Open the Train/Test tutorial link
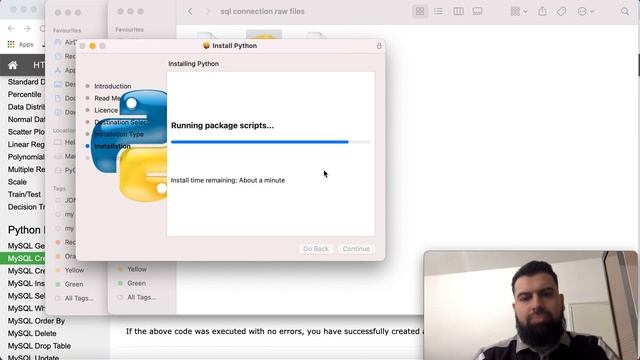 pyautogui.click(x=24, y=195)
